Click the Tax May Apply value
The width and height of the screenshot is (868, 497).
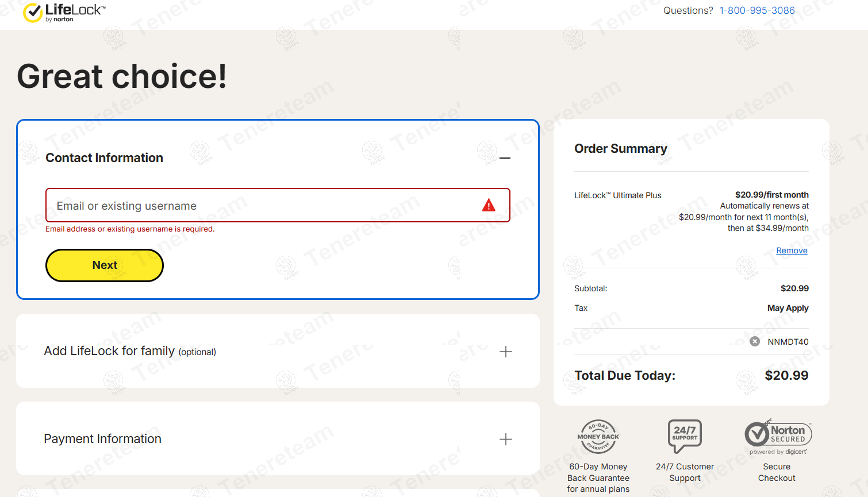(x=788, y=308)
